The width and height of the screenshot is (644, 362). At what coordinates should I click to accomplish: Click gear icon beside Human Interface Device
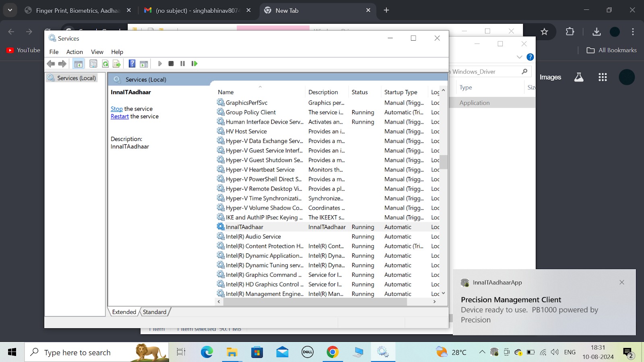point(221,121)
